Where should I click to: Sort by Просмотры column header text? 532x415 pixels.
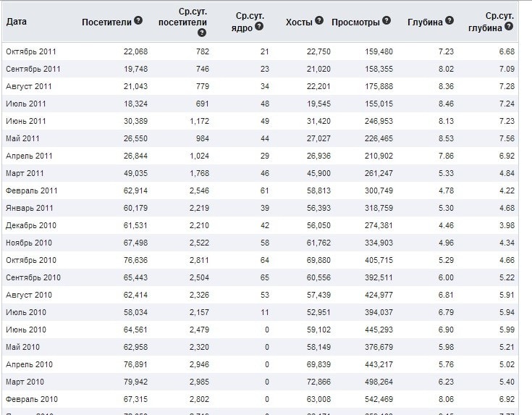tap(355, 22)
